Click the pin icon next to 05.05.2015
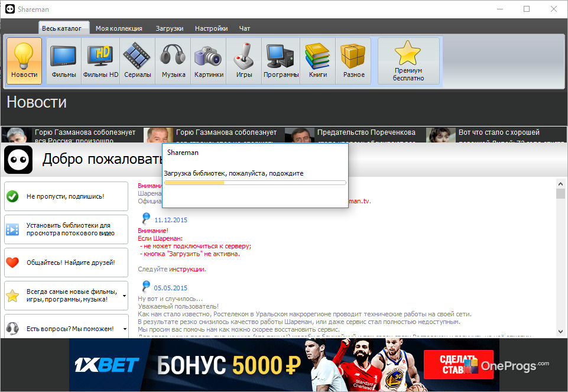Image resolution: width=568 pixels, height=392 pixels. (x=145, y=287)
